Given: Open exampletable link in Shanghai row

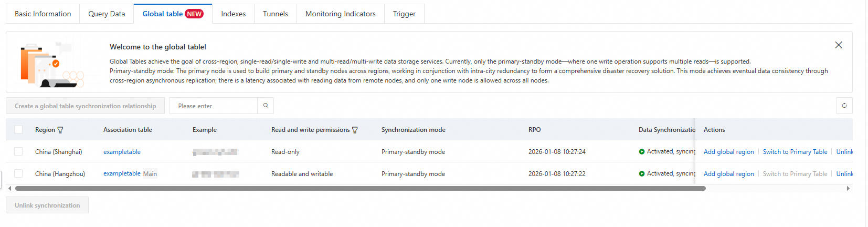Looking at the screenshot, I should click(122, 152).
